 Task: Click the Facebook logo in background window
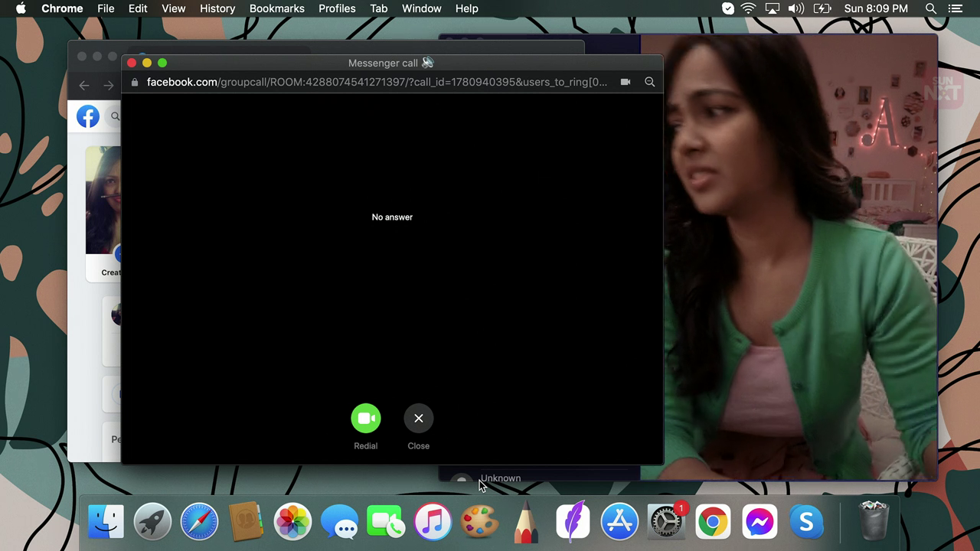point(88,116)
